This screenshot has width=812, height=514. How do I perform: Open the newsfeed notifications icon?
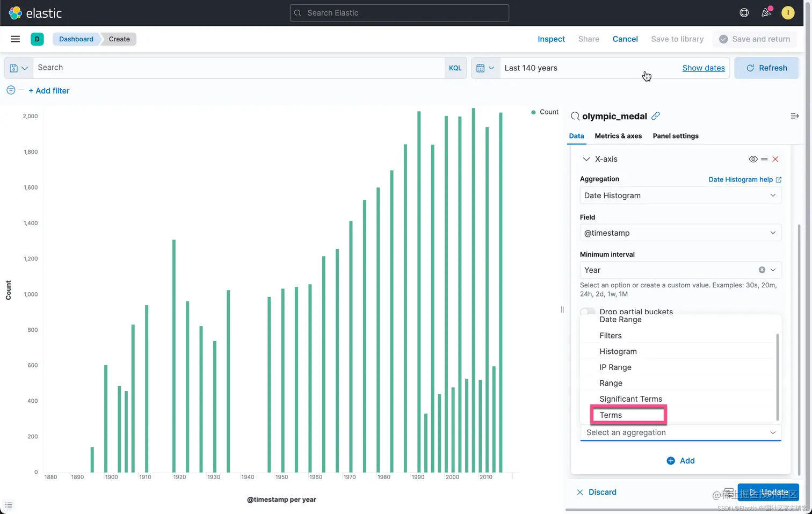pos(766,12)
